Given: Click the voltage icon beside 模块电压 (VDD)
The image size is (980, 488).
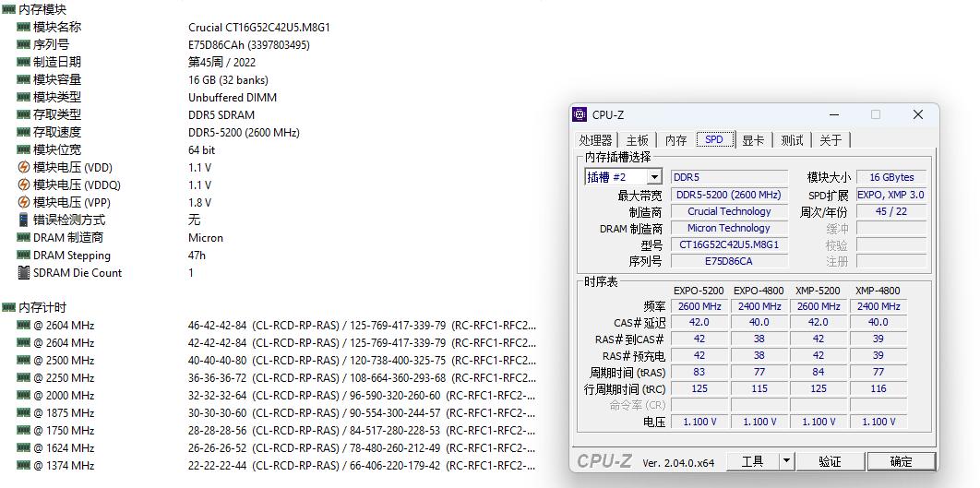Looking at the screenshot, I should pyautogui.click(x=23, y=168).
